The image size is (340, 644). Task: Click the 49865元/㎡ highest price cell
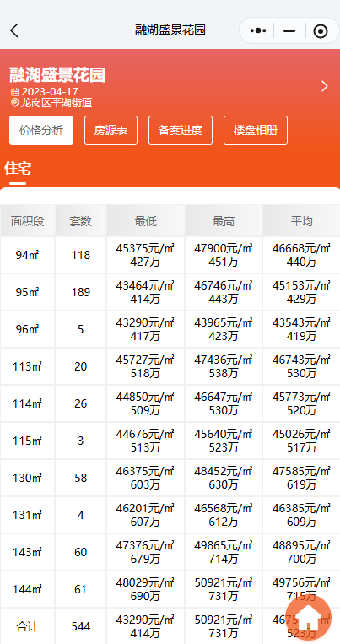point(224,552)
